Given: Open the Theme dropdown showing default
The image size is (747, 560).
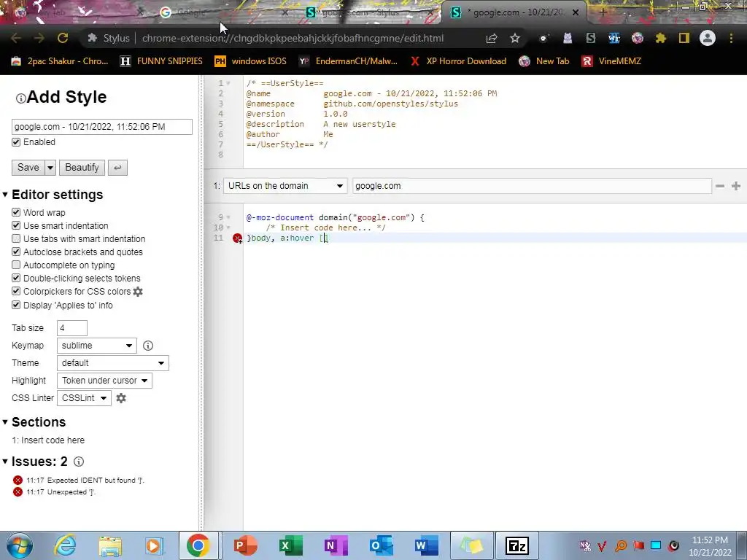Looking at the screenshot, I should (x=112, y=363).
